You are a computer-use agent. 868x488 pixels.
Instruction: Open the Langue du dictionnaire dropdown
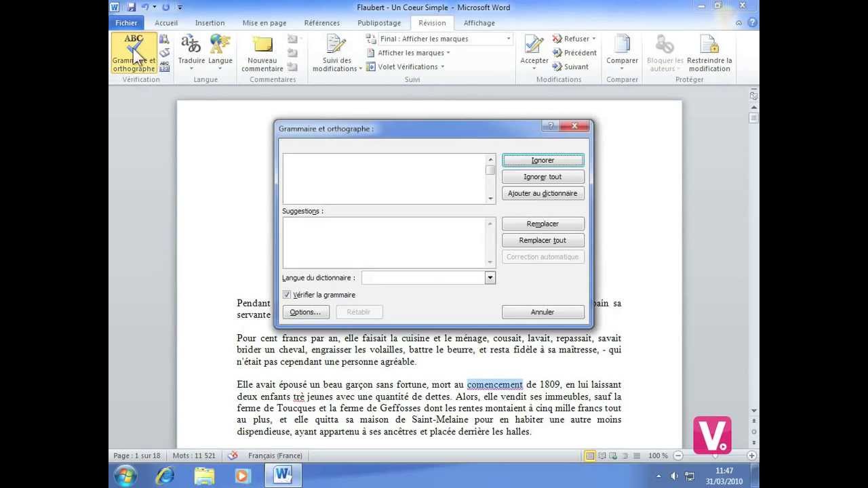tap(490, 278)
